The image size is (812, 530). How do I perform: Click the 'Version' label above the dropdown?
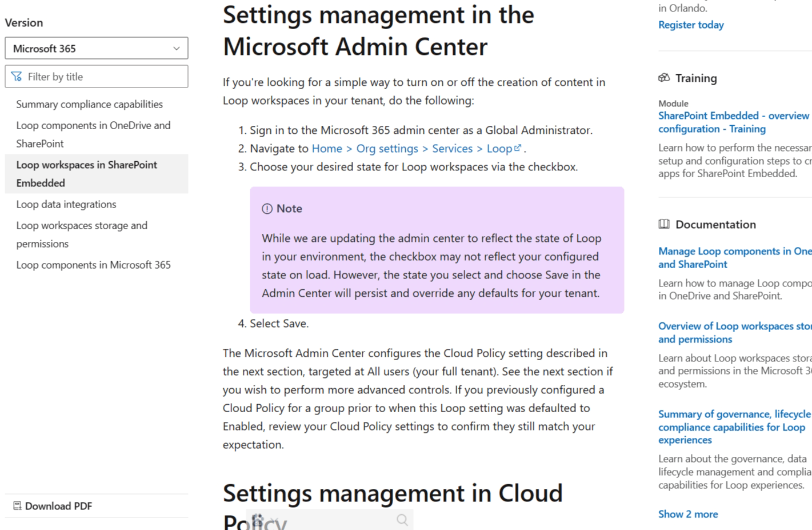coord(24,23)
